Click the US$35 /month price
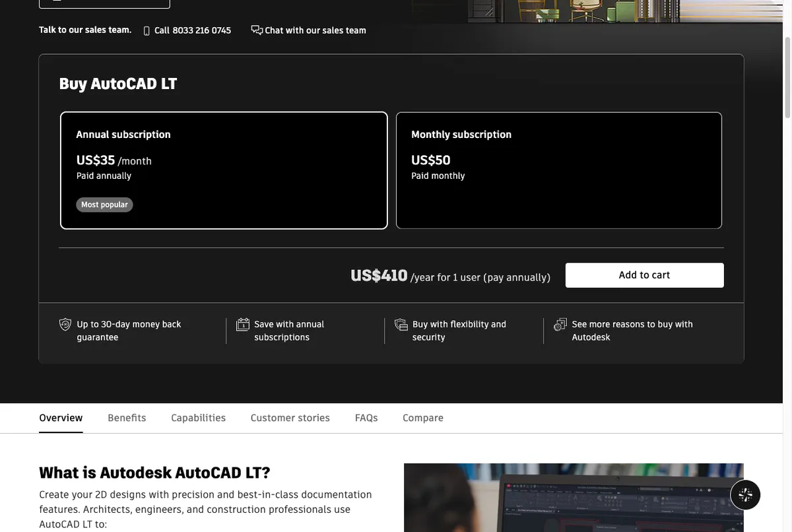 tap(114, 160)
